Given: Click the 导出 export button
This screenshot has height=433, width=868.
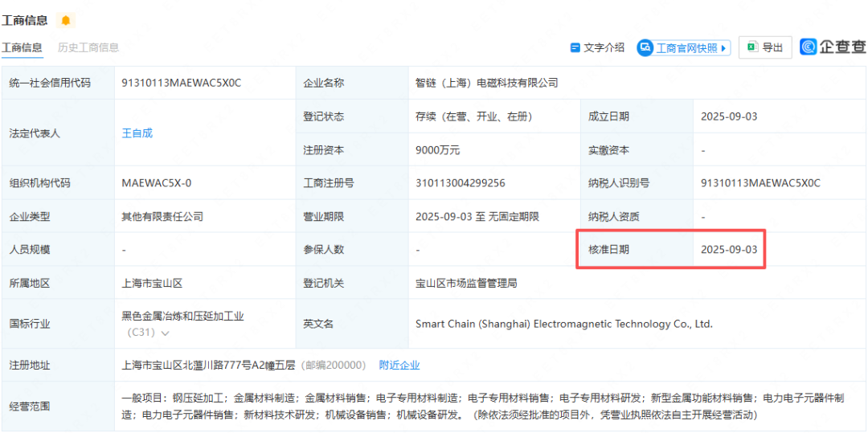Looking at the screenshot, I should [x=766, y=47].
